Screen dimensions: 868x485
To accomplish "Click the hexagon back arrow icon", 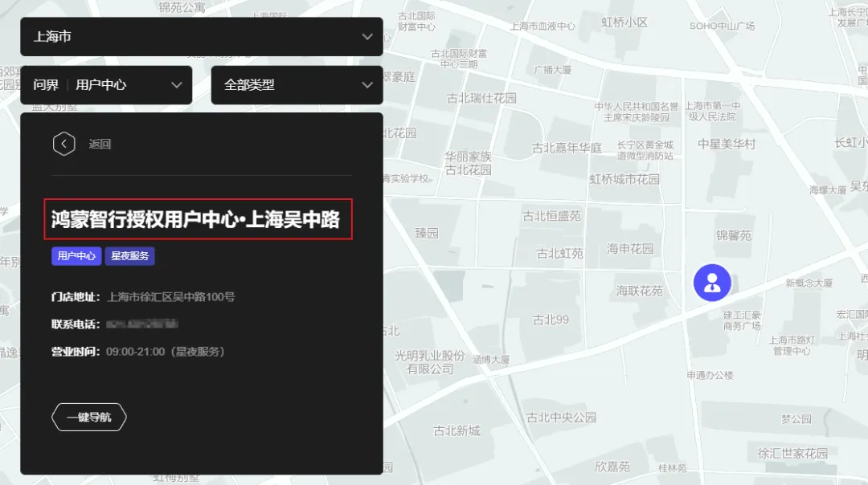I will click(x=64, y=144).
